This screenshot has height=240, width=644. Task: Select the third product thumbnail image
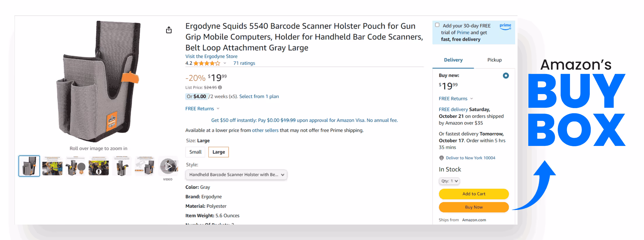[75, 166]
